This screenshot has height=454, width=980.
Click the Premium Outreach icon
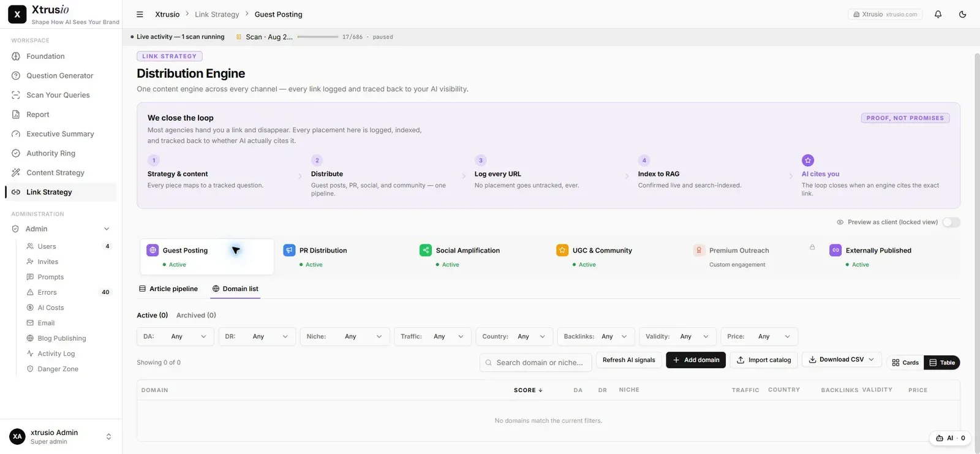[x=699, y=250]
